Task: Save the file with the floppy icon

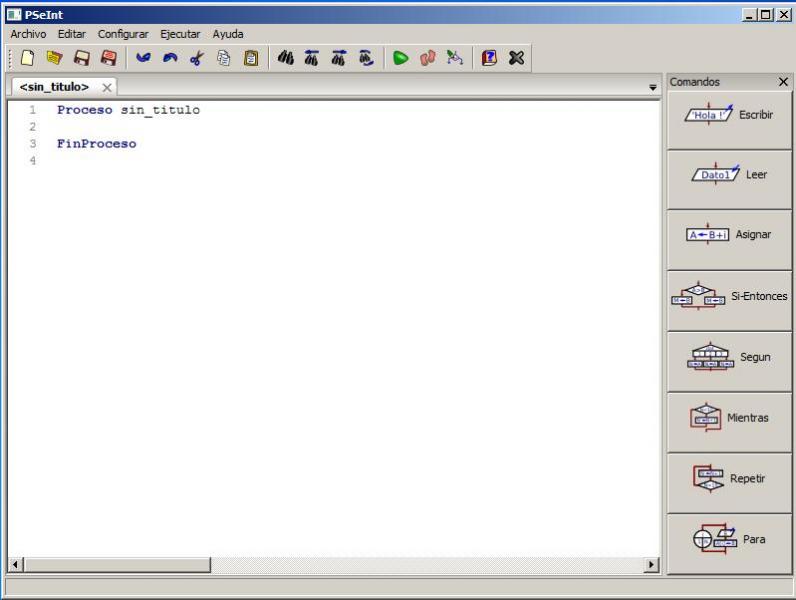Action: 82,58
